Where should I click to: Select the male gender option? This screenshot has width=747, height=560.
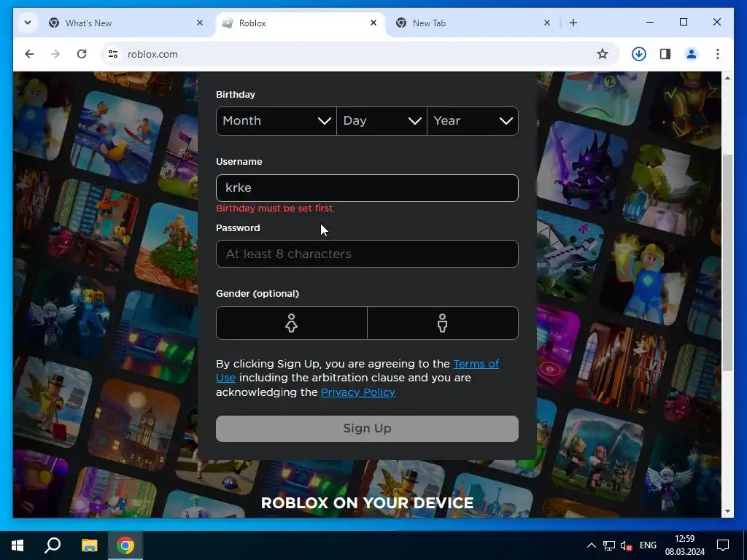[x=443, y=323]
